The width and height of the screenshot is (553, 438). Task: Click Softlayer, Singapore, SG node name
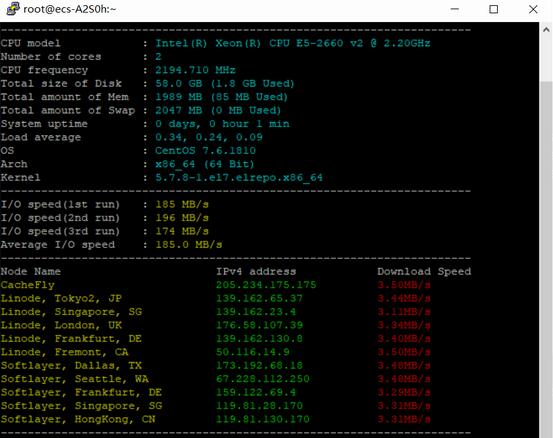[81, 406]
